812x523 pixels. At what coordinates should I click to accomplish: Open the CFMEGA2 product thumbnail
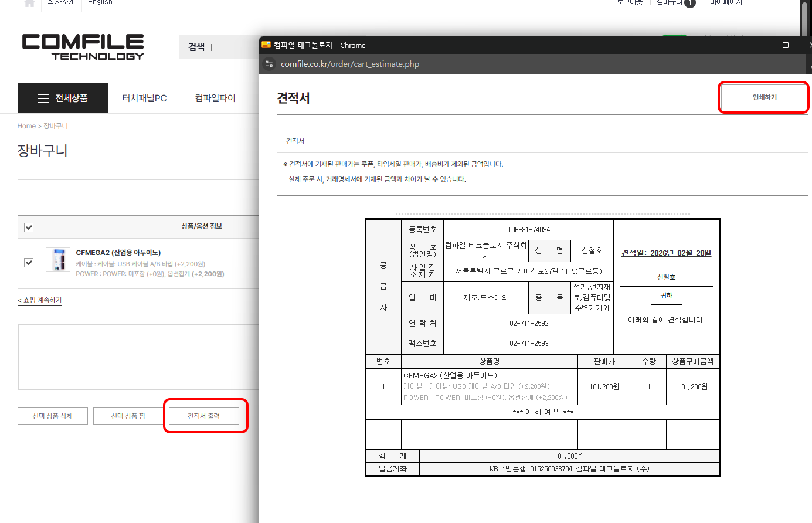pyautogui.click(x=58, y=260)
